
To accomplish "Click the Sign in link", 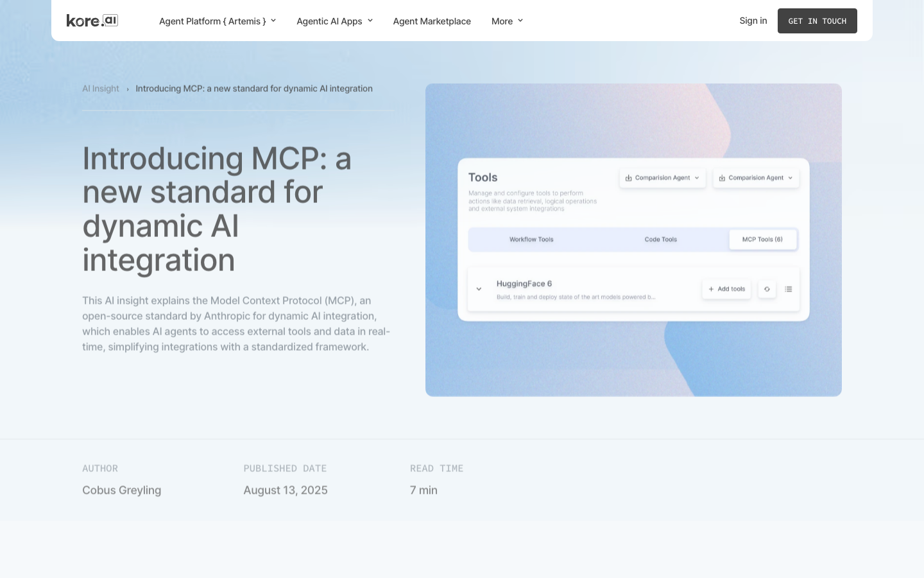I will [x=753, y=21].
